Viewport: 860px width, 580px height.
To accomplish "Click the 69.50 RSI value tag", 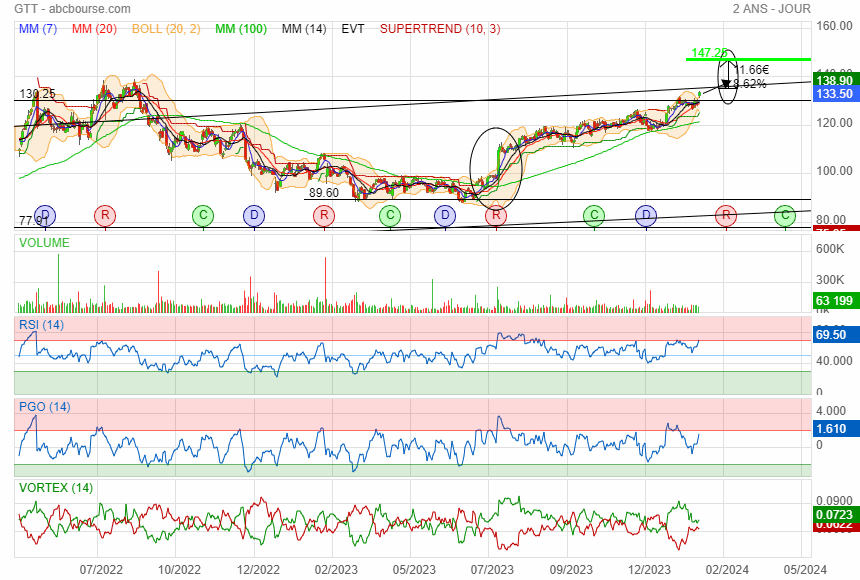I will 834,335.
